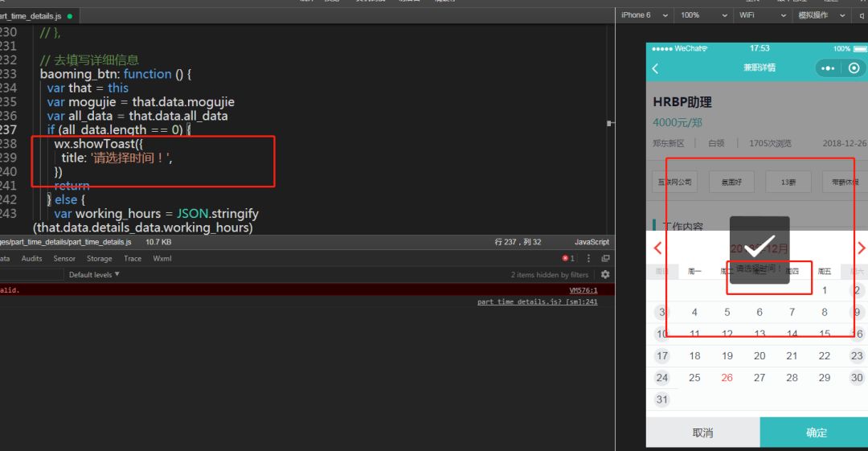This screenshot has width=868, height=451.
Task: Open the iPhone 6 device dropdown
Action: pos(644,15)
